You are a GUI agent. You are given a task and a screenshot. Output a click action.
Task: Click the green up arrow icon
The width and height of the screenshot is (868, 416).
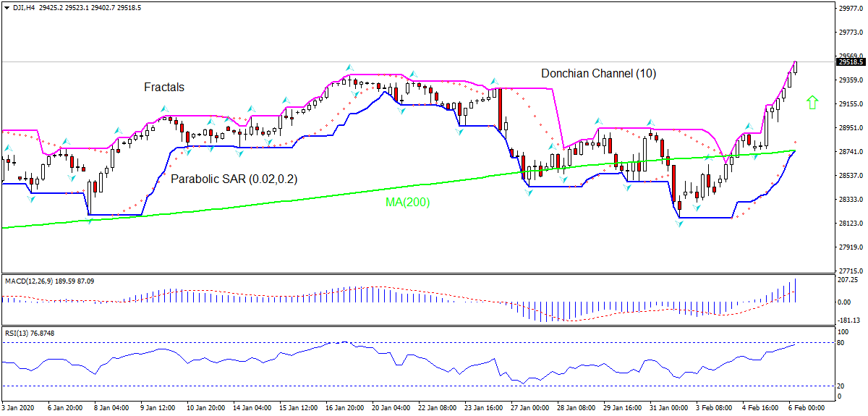click(x=812, y=103)
